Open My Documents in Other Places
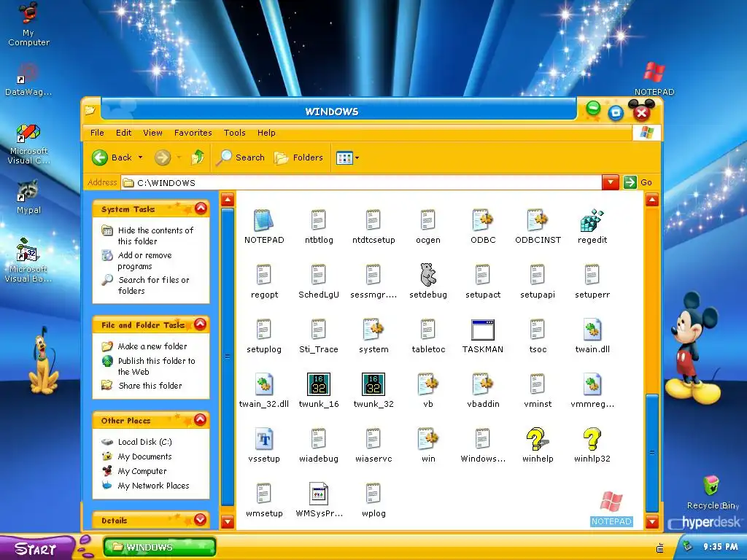 (x=144, y=456)
